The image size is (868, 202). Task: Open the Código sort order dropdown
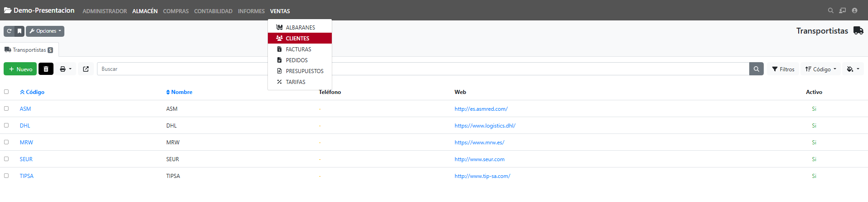820,69
